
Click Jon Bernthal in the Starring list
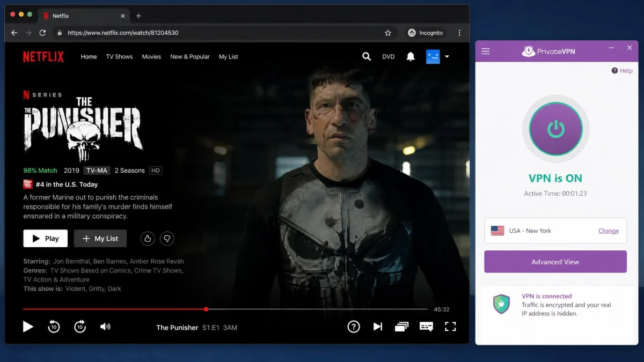click(x=71, y=261)
